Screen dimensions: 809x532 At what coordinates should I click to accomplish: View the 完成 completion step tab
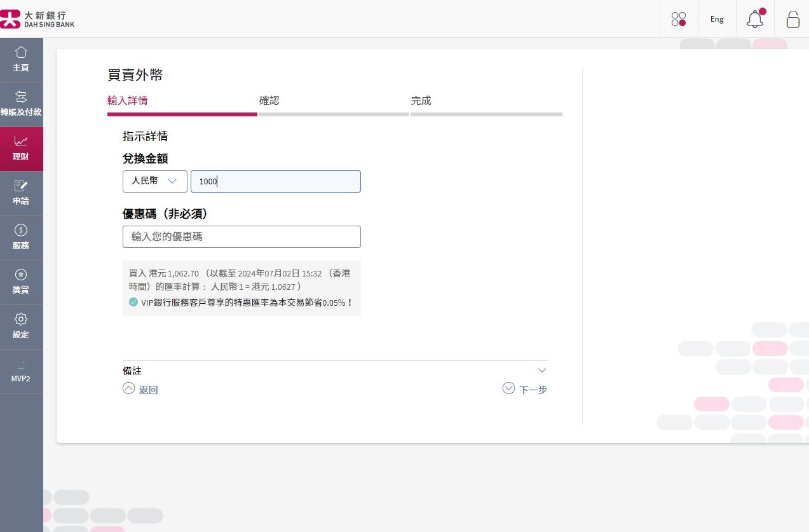(421, 100)
